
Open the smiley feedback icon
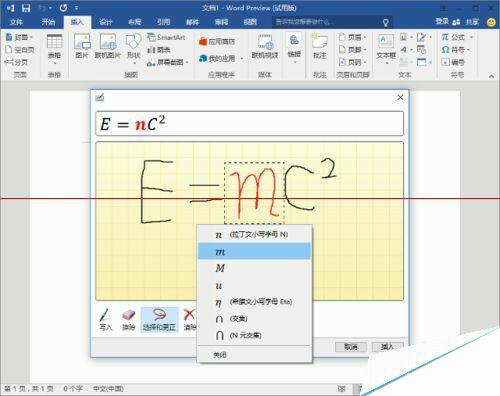point(491,22)
